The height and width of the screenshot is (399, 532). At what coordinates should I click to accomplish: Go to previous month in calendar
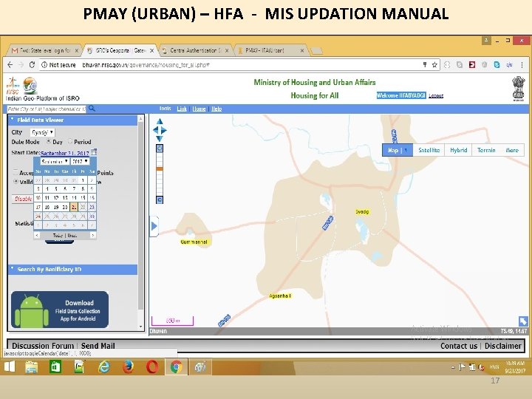[37, 235]
